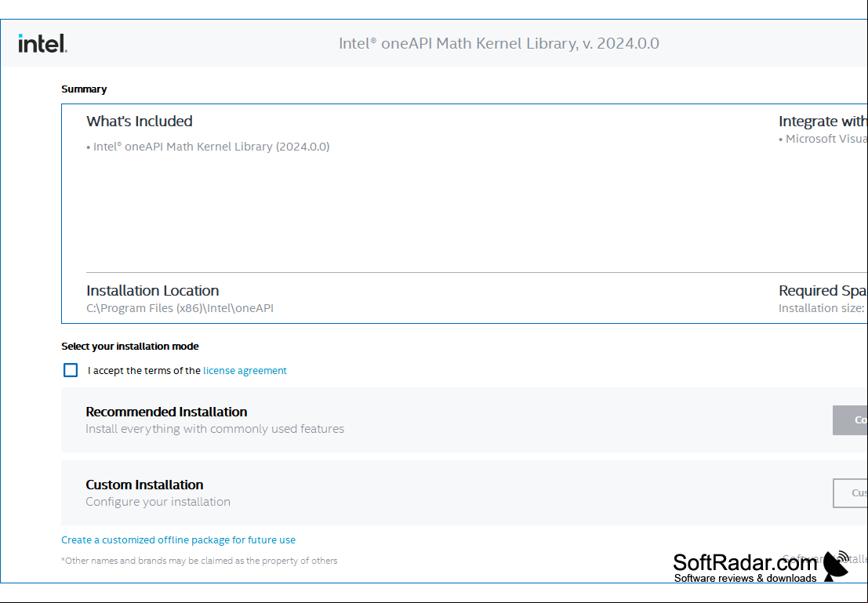Create a customized offline package for future use
868x603 pixels.
178,539
